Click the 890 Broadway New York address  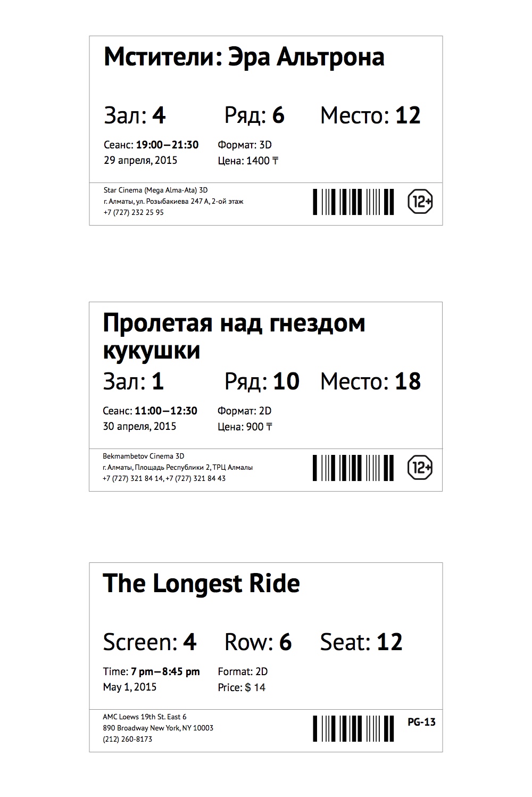pyautogui.click(x=158, y=728)
